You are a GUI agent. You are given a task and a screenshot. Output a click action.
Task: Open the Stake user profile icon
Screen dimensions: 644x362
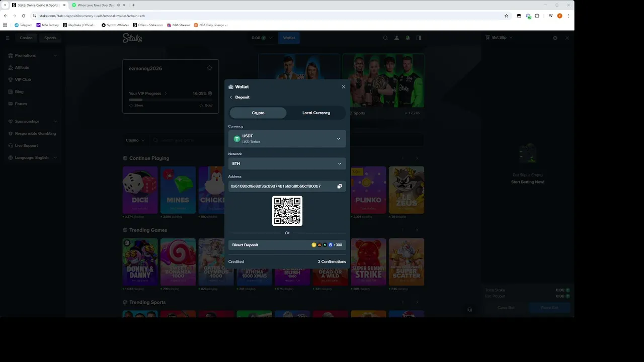point(396,38)
